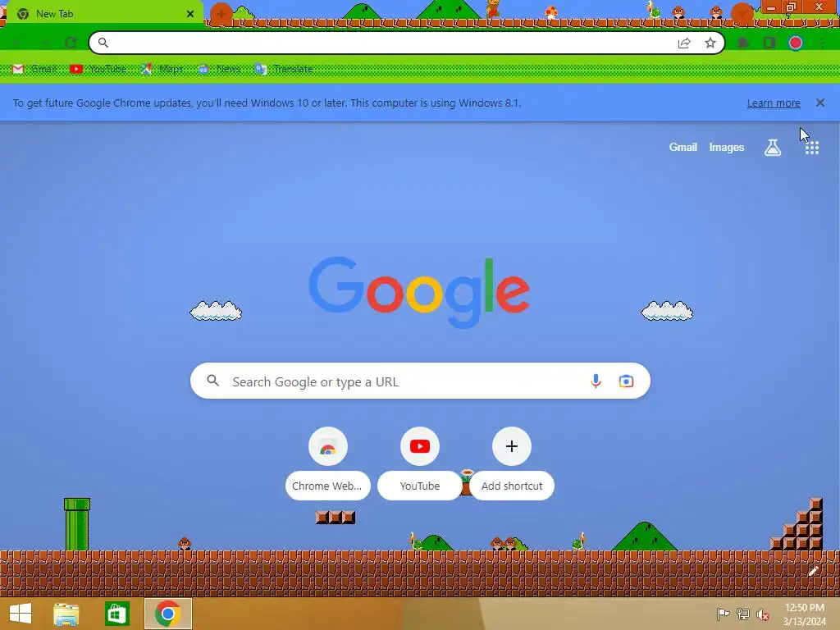Open the Maps bookmark
Viewport: 840px width, 630px height.
(x=162, y=69)
